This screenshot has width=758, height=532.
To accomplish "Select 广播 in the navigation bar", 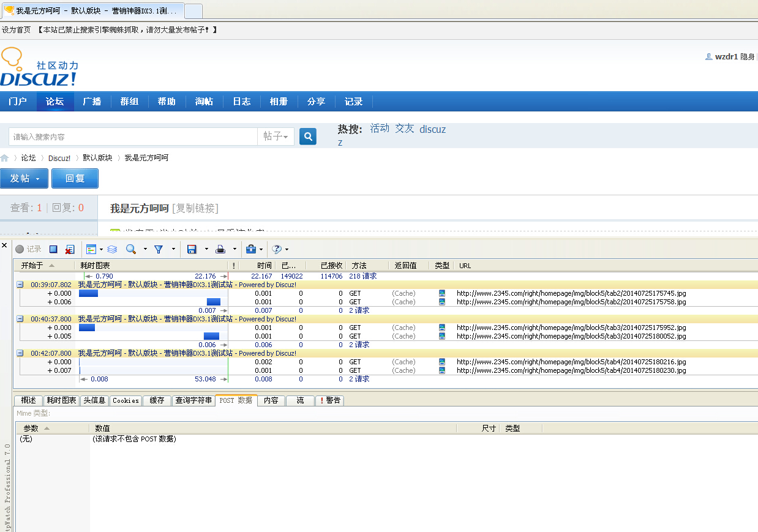I will click(92, 102).
